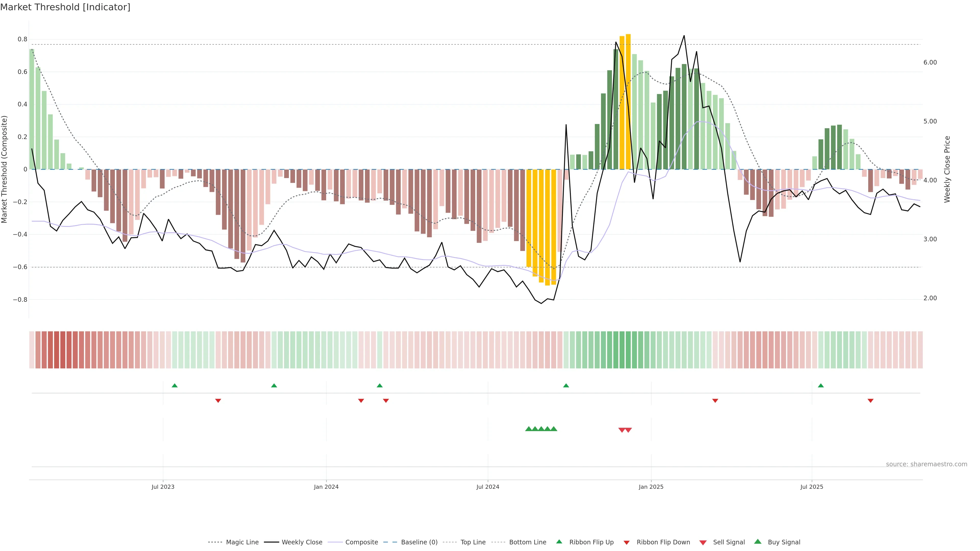Hide the Composite line via the legend

pyautogui.click(x=361, y=542)
